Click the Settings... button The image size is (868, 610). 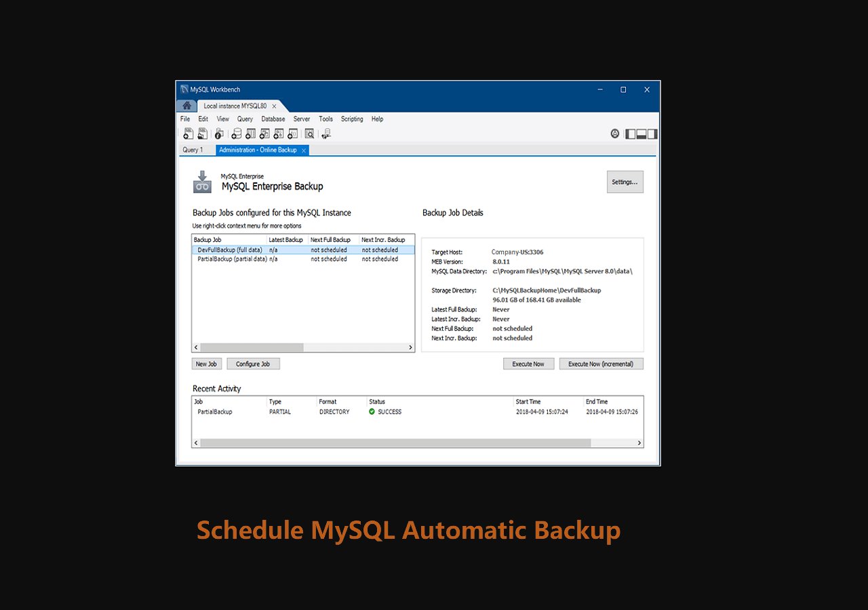(625, 182)
